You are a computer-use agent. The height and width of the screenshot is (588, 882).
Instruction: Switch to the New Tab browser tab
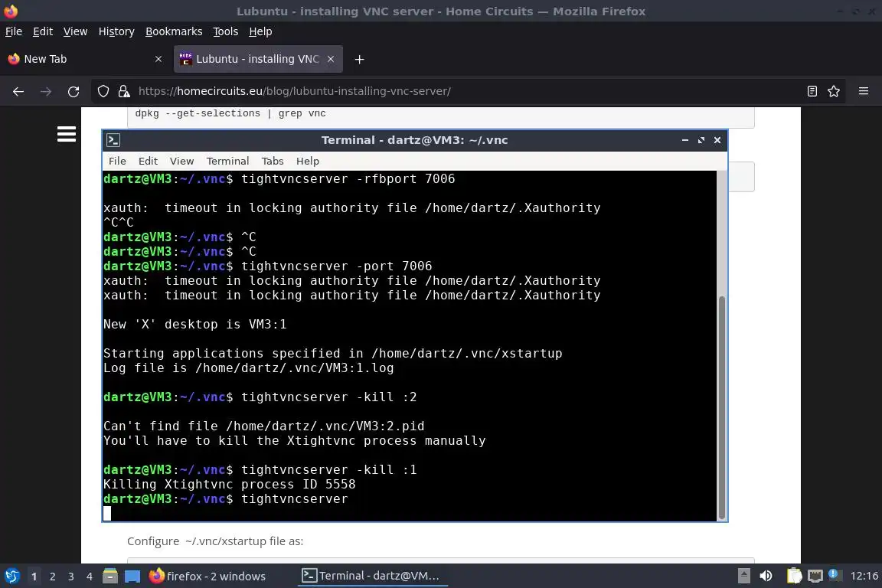pyautogui.click(x=86, y=59)
